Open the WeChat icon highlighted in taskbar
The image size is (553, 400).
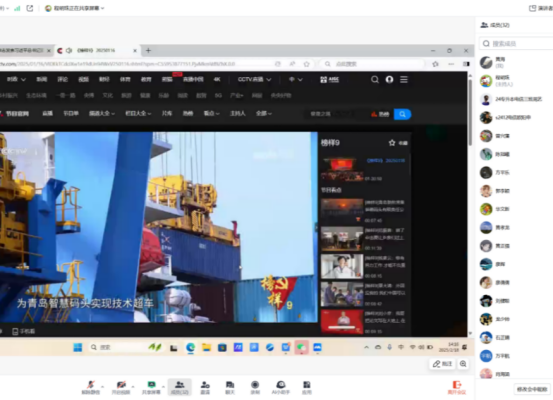pos(302,347)
